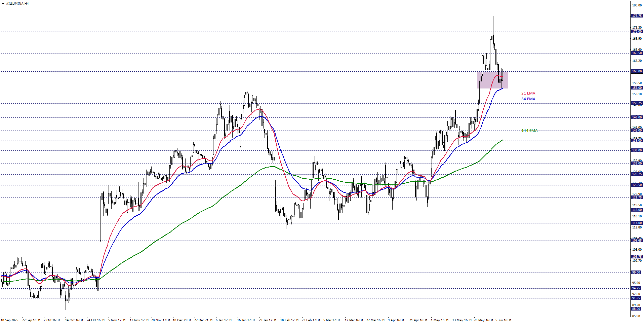Click the 27 Mar 16:31 time label

pos(375,320)
